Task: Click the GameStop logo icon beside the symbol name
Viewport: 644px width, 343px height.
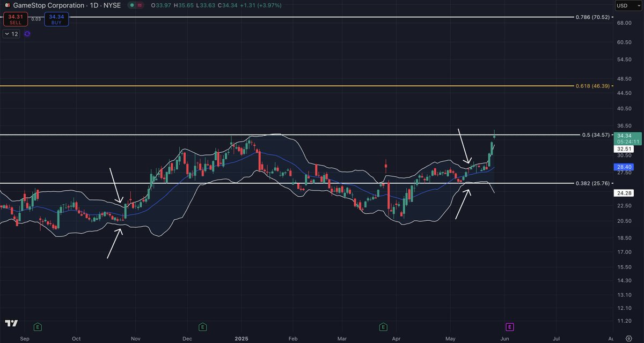Action: click(x=7, y=5)
